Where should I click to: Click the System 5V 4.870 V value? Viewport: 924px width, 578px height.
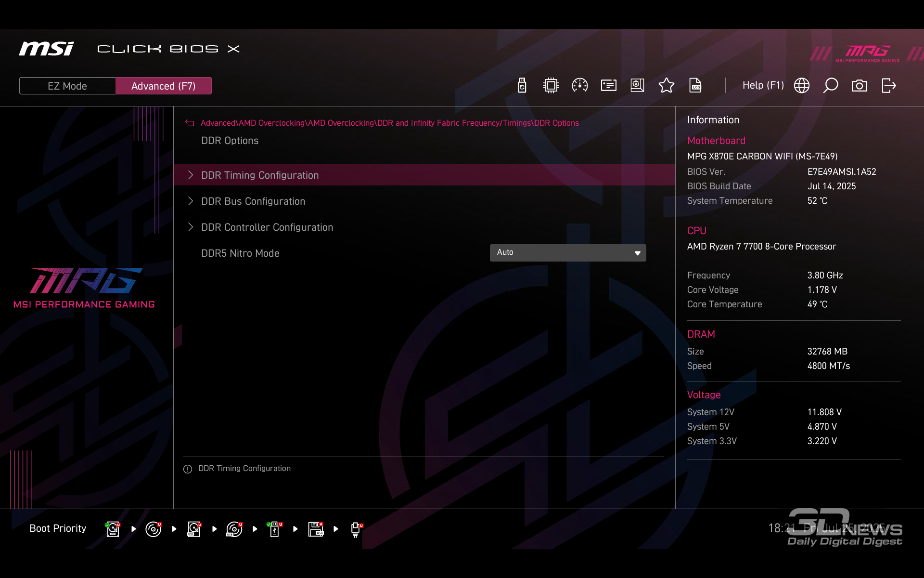822,426
